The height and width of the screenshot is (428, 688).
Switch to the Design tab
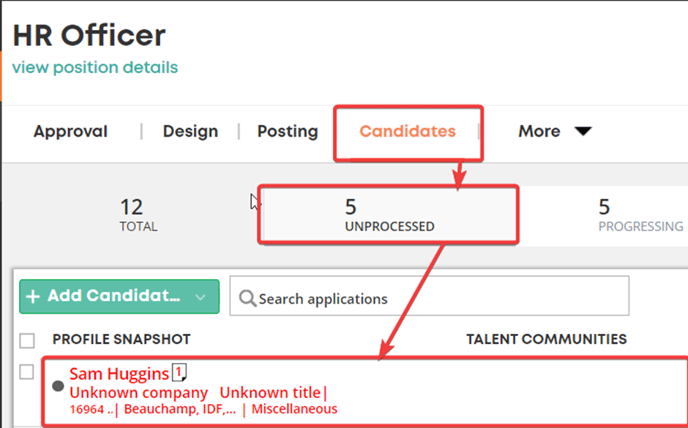[x=190, y=131]
